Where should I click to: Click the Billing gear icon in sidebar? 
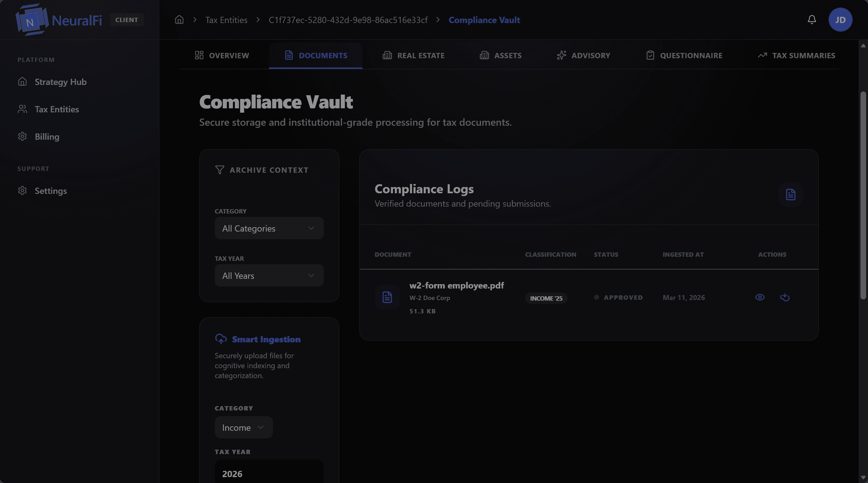tap(22, 136)
